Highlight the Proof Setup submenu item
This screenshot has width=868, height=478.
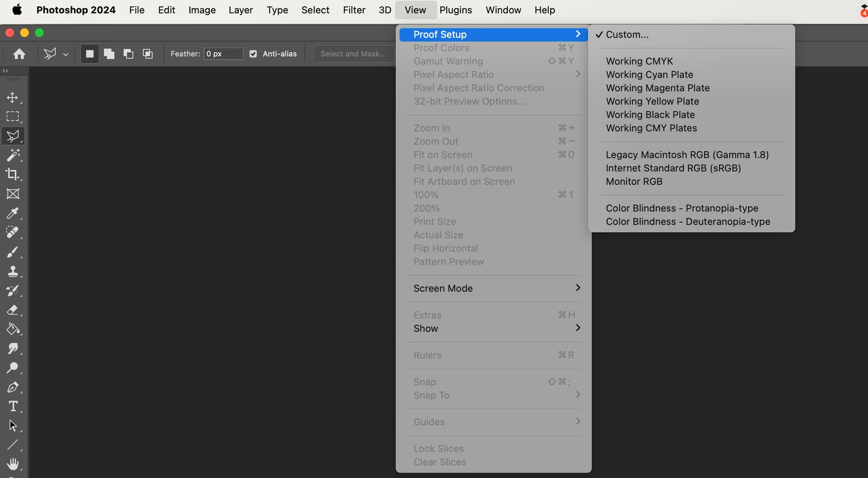[x=494, y=34]
